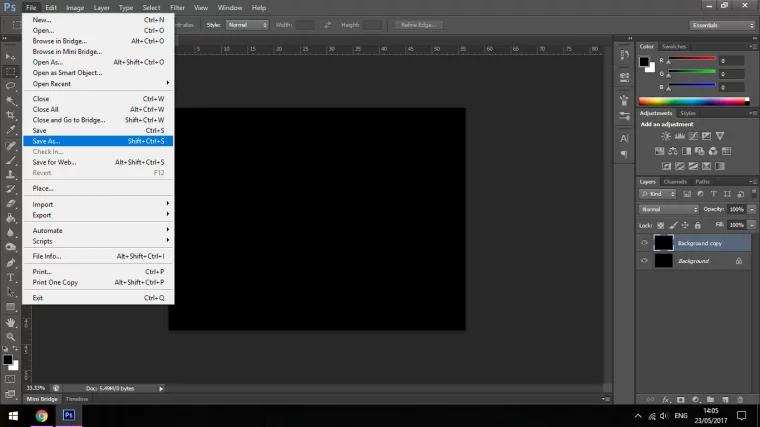Open the Kind filter dropdown
The image size is (760, 427).
coord(658,194)
